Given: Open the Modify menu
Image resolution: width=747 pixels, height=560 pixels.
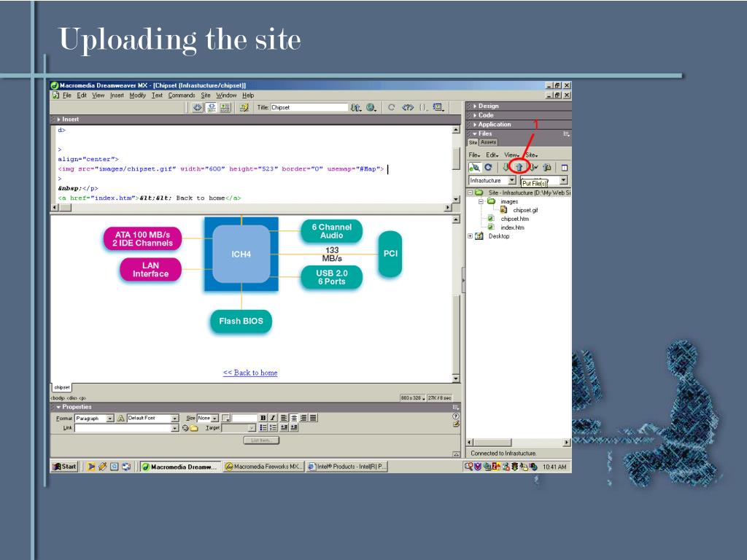Looking at the screenshot, I should [x=138, y=96].
